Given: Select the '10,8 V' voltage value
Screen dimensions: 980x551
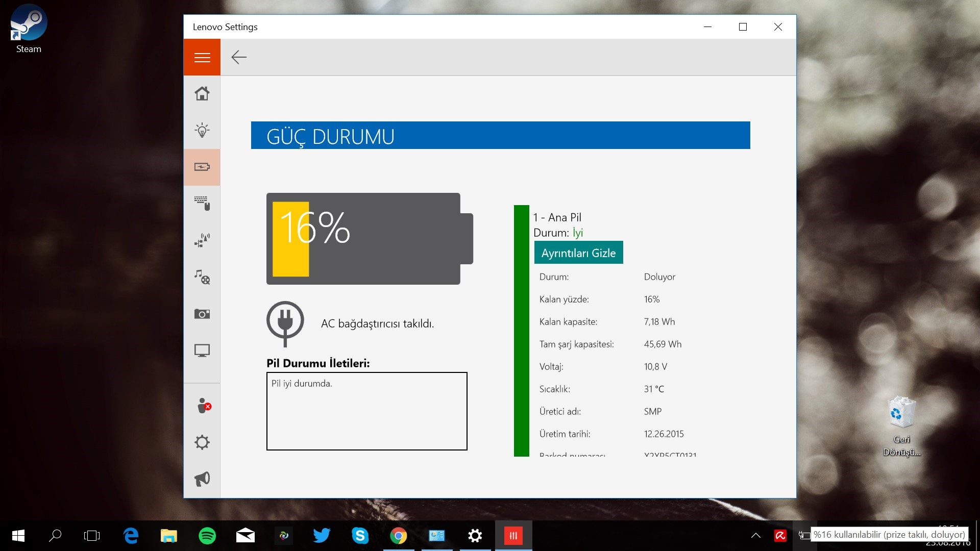Looking at the screenshot, I should click(655, 367).
